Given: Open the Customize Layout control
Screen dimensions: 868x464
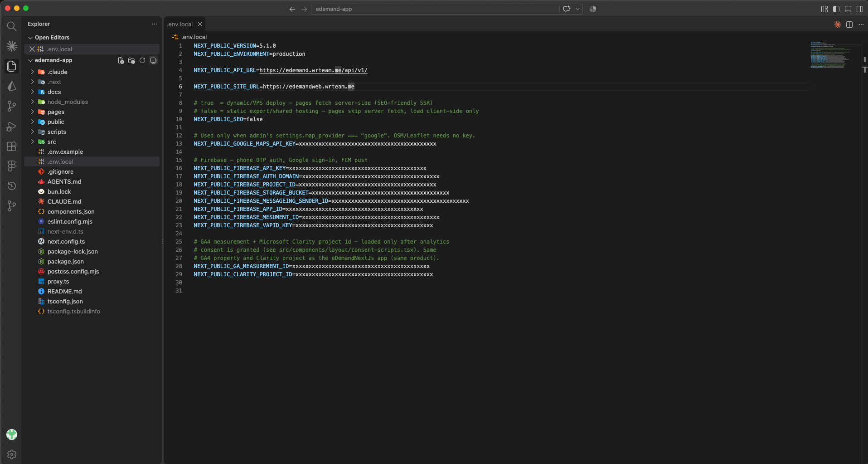Looking at the screenshot, I should click(824, 9).
